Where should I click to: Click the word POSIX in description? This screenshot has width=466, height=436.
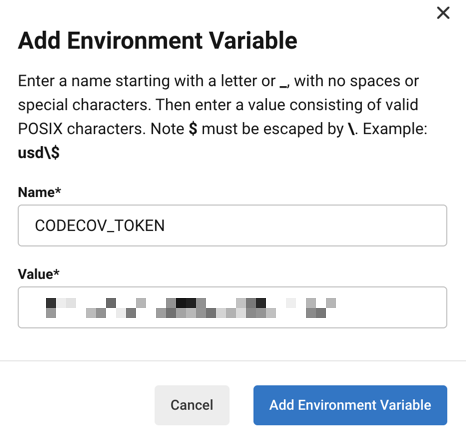click(x=40, y=129)
